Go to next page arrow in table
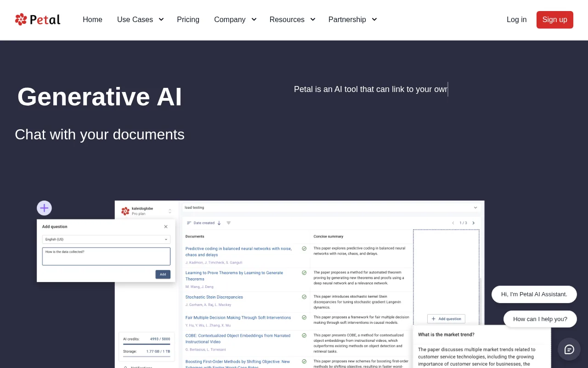Viewport: 588px width, 368px height. (x=474, y=223)
